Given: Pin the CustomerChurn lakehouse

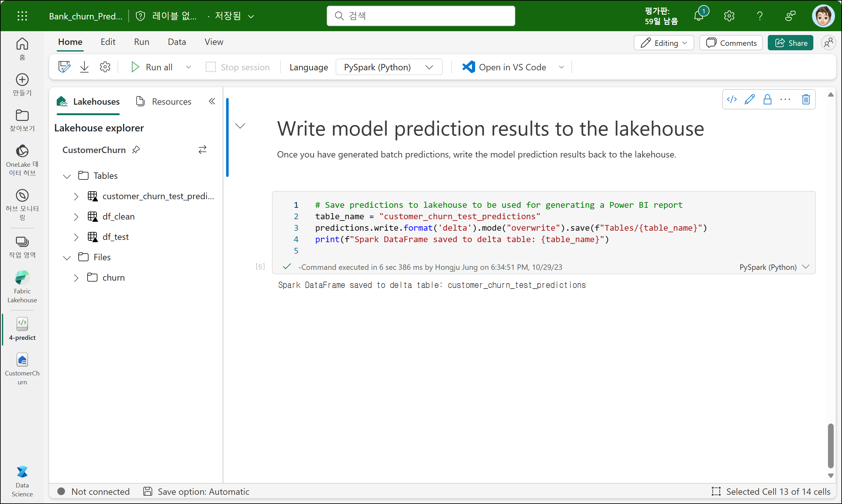Looking at the screenshot, I should point(136,150).
